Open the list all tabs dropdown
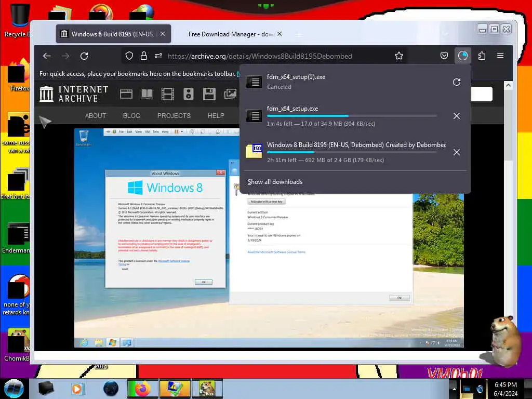This screenshot has width=532, height=399. [445, 34]
